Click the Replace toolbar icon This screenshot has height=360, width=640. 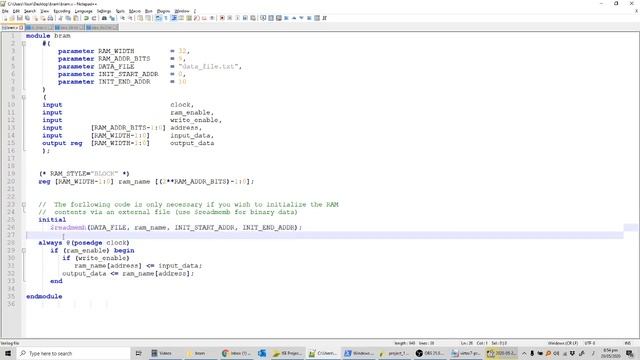(x=112, y=18)
